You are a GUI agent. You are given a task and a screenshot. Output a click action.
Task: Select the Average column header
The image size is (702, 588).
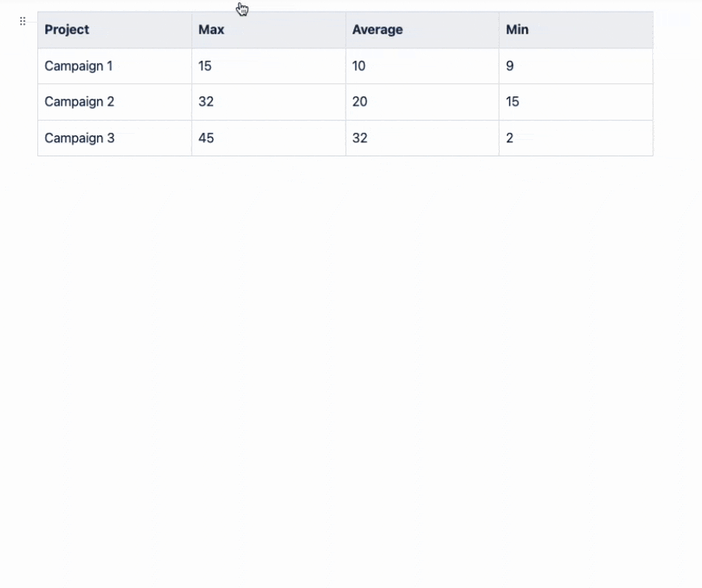(377, 30)
